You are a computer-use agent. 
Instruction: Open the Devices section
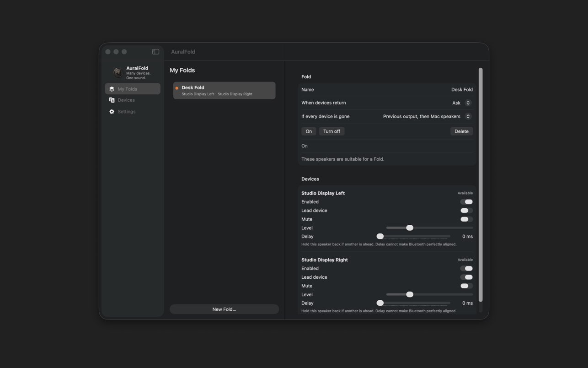(x=133, y=100)
